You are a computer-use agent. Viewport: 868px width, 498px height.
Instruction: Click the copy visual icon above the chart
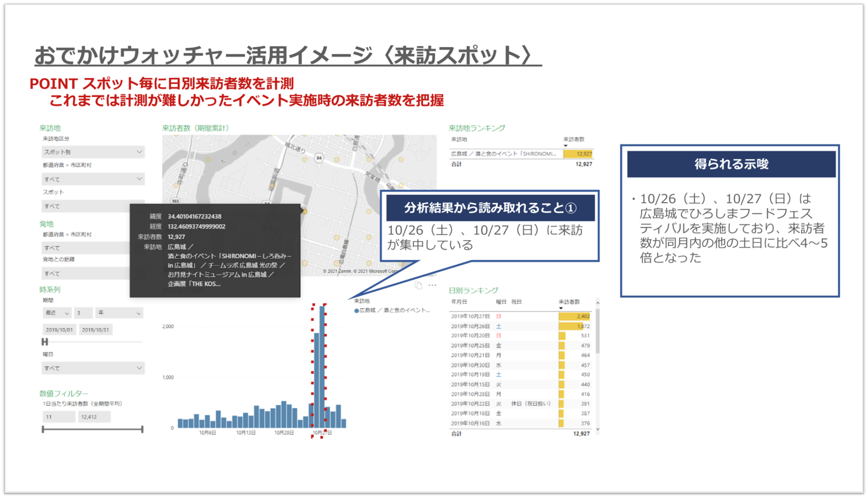418,285
